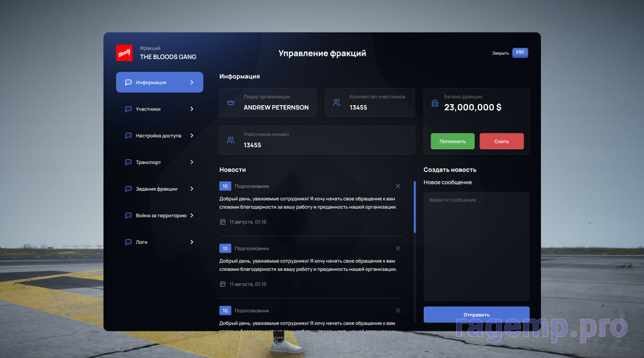Screen dimensions: 644x358
Task: Click the ANDREW PETERNSON leader name
Action: coord(276,107)
